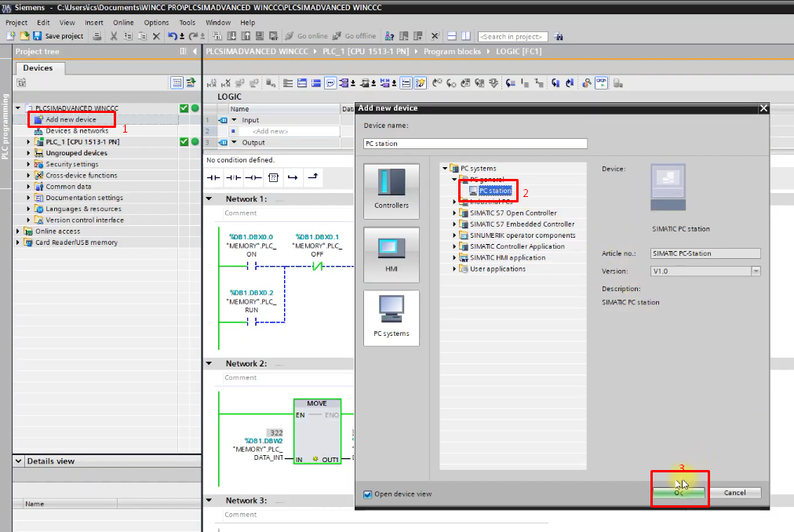The height and width of the screenshot is (532, 794).
Task: Insert a normally closed contact from favorites
Action: click(233, 177)
